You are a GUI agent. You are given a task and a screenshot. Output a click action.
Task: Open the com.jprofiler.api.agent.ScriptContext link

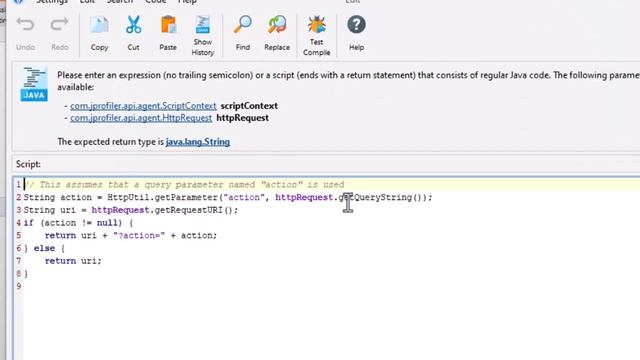point(143,106)
